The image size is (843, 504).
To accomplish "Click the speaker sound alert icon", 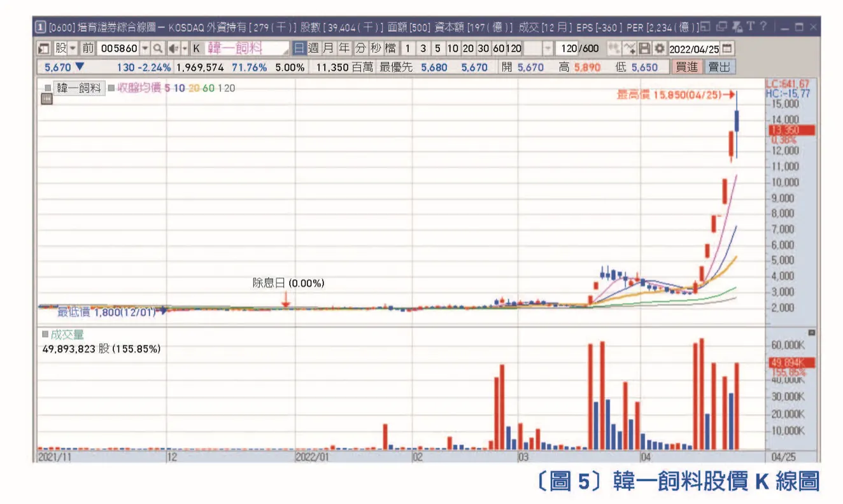I will click(x=173, y=48).
